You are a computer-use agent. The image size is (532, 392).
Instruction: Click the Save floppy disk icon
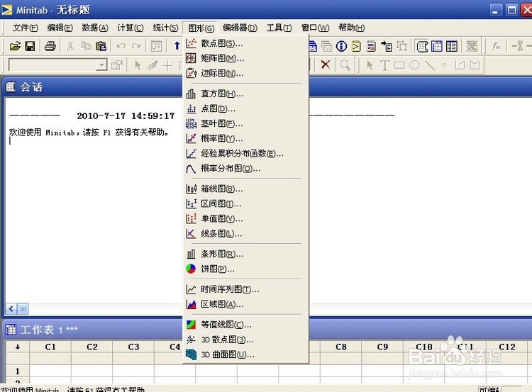click(31, 46)
